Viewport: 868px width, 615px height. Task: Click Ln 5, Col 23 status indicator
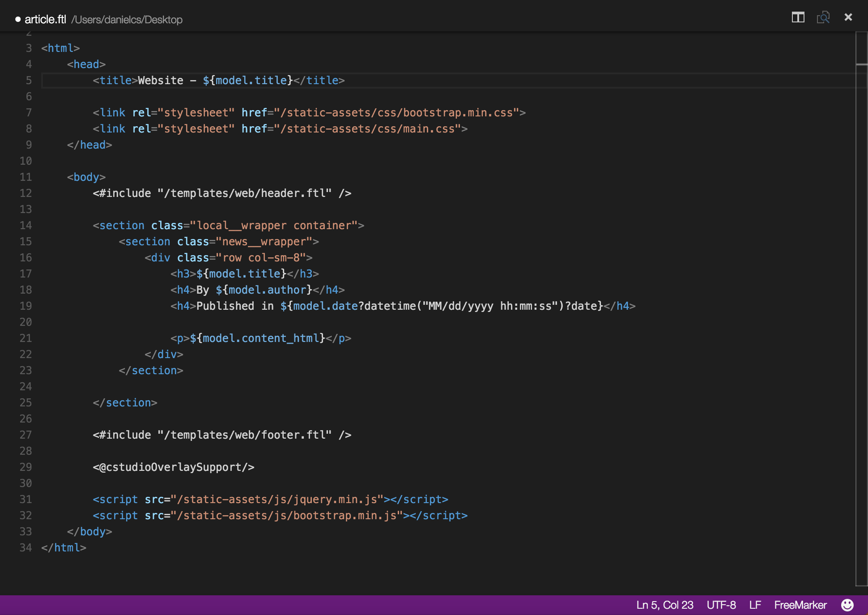click(664, 605)
